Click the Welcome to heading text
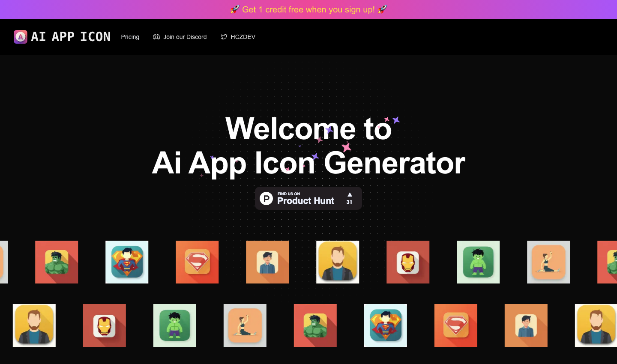Image resolution: width=617 pixels, height=364 pixels. 308,128
